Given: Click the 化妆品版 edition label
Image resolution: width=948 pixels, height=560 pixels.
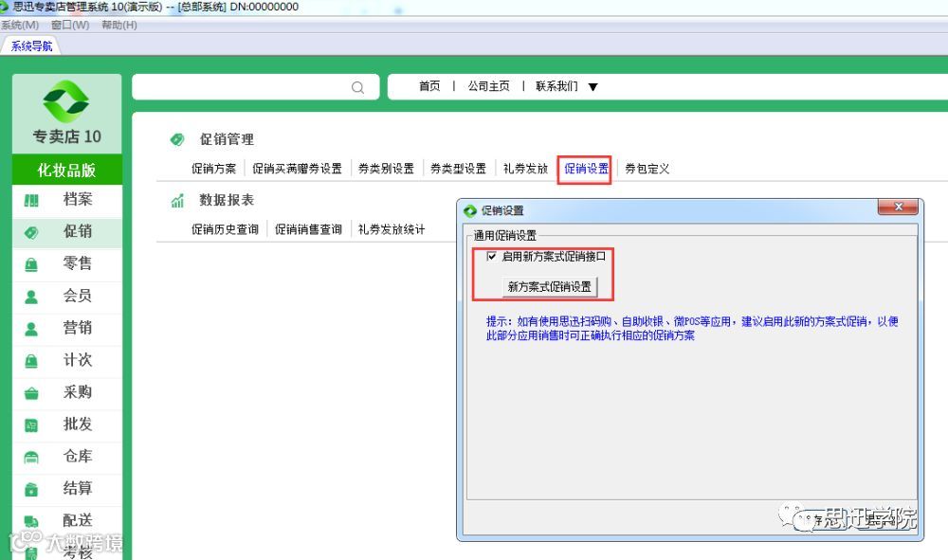Looking at the screenshot, I should (x=66, y=171).
